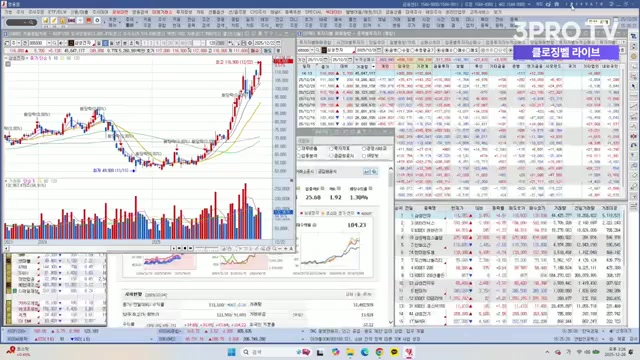Image resolution: width=640 pixels, height=360 pixels.
Task: Expand the investor window stock code dropdown
Action: [312, 50]
